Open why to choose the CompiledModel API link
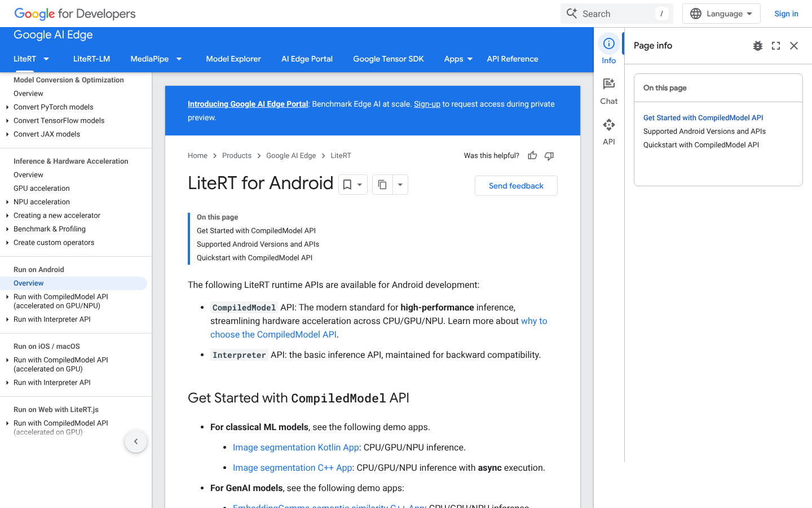Screen dimensions: 812x508 tap(379, 328)
